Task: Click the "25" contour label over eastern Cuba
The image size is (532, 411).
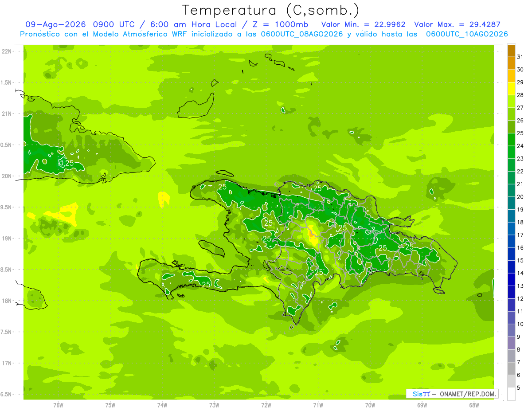Action: (69, 163)
